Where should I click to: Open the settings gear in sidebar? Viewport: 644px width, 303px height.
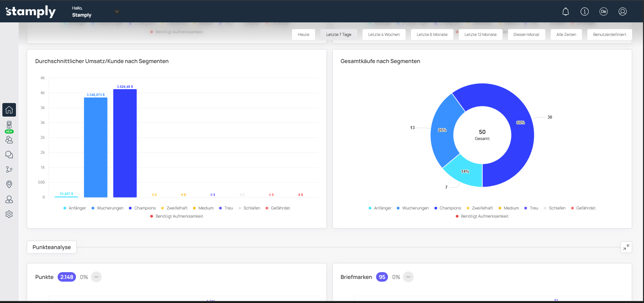coord(9,214)
